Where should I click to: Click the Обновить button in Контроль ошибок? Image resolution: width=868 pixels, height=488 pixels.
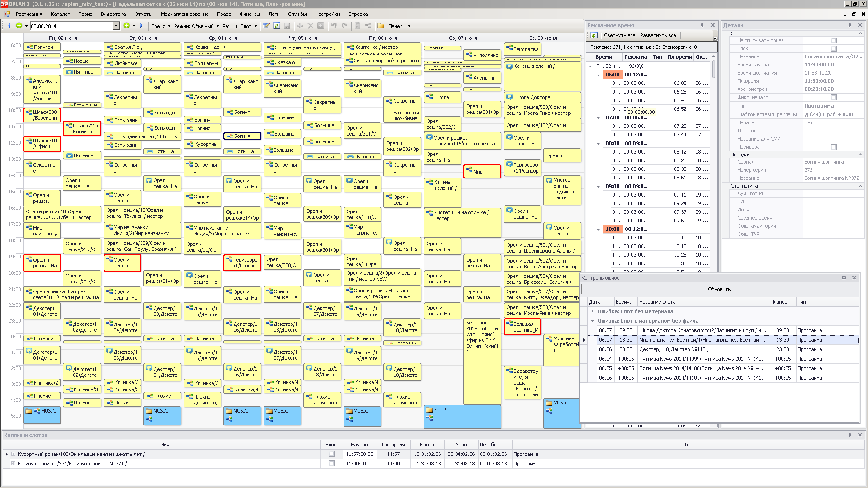pos(719,289)
